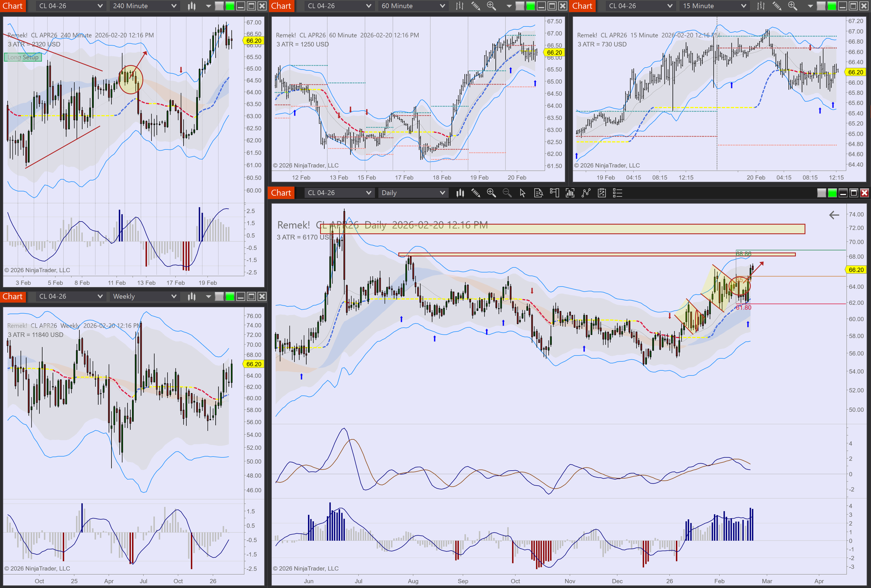
Task: Toggle gray interval link button on Daily chart
Action: [x=821, y=193]
